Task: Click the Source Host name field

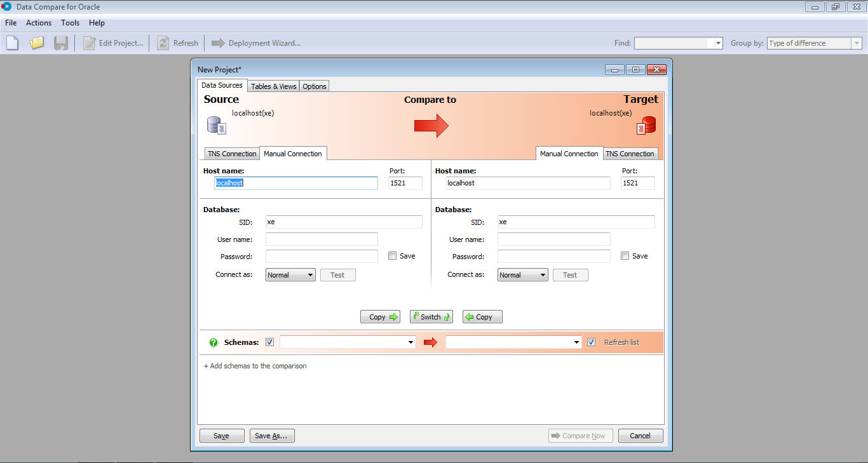Action: (295, 183)
